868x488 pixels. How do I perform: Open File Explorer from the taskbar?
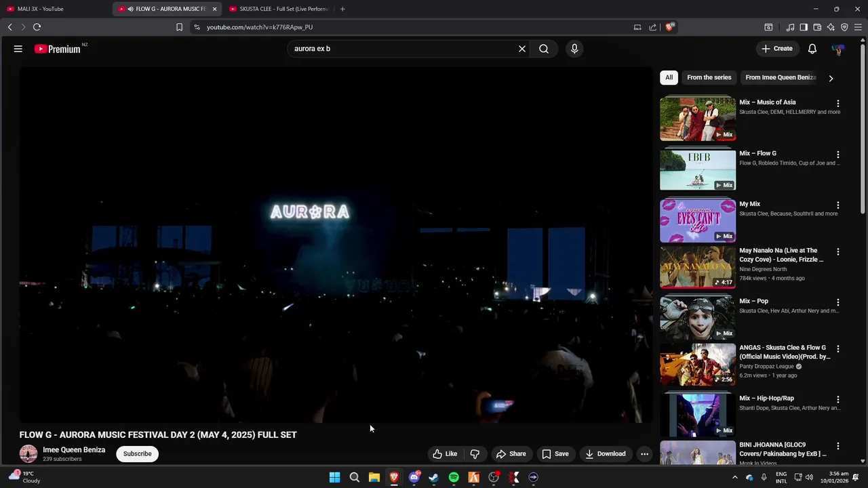(374, 477)
